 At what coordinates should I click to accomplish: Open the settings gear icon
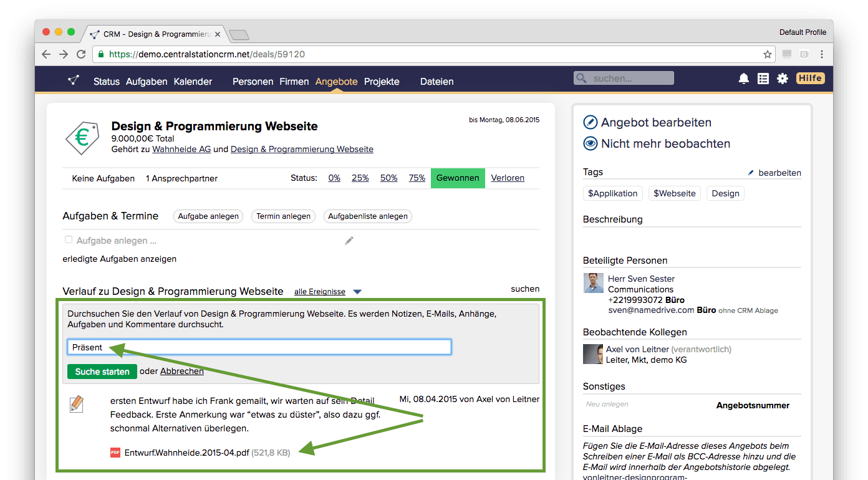782,79
